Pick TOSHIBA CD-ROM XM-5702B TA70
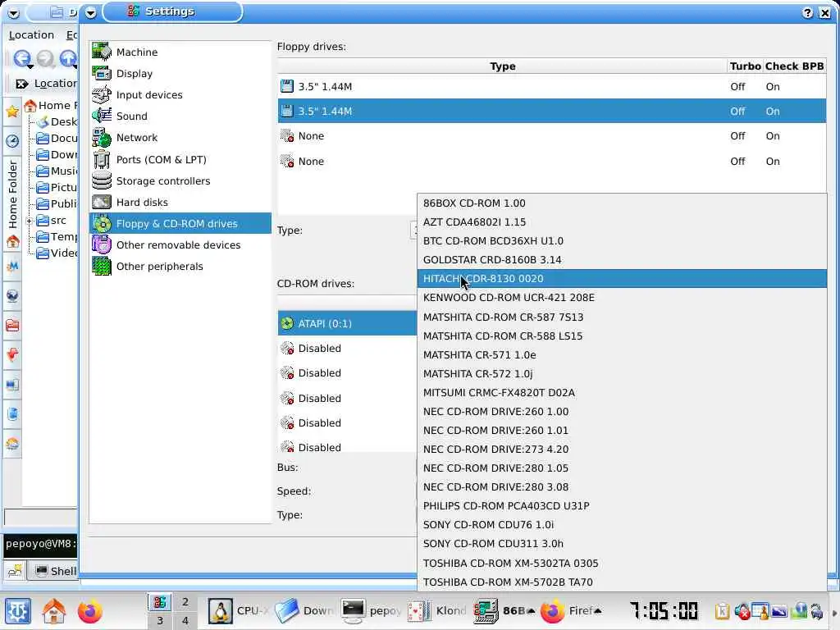The width and height of the screenshot is (840, 630). click(622, 582)
